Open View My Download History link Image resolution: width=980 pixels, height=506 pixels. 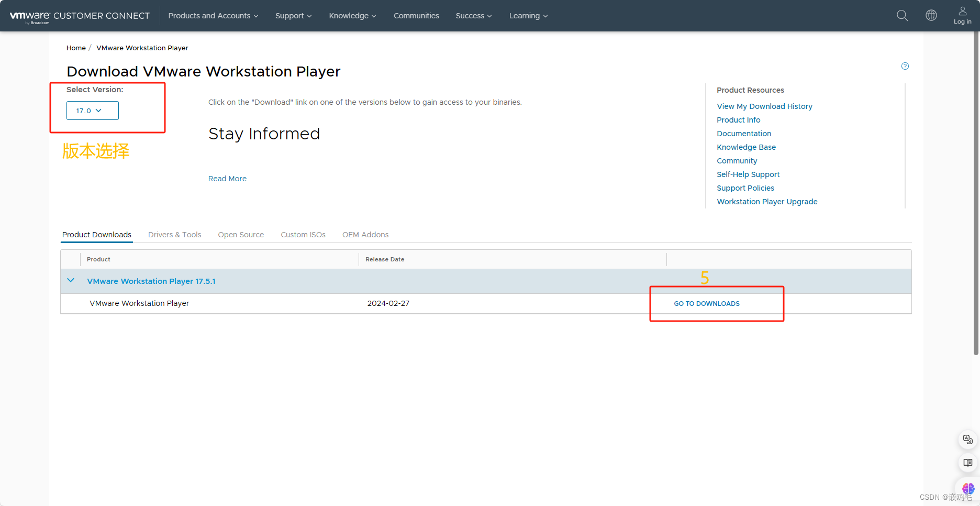click(764, 106)
